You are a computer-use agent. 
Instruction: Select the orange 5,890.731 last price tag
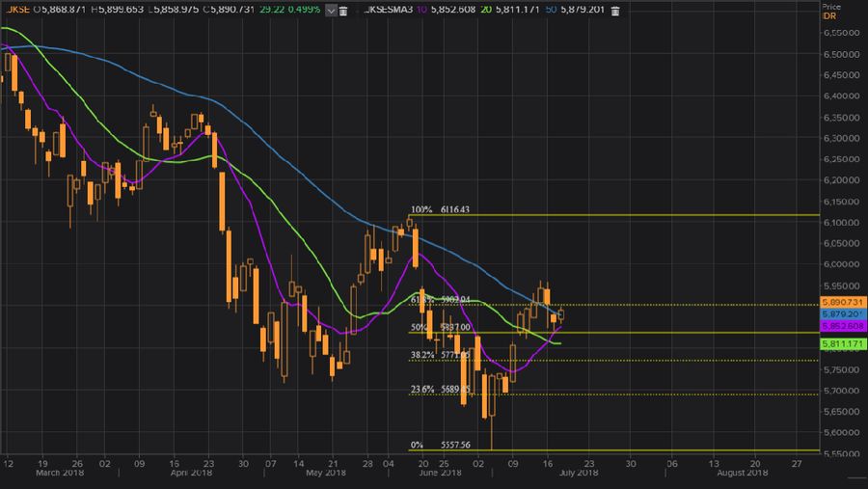[843, 302]
